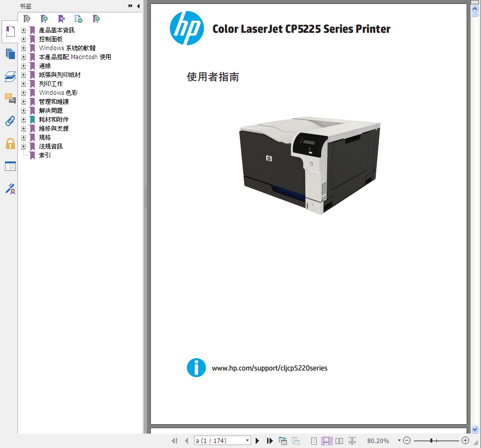
Task: Open the digital signatures panel icon
Action: 10,189
